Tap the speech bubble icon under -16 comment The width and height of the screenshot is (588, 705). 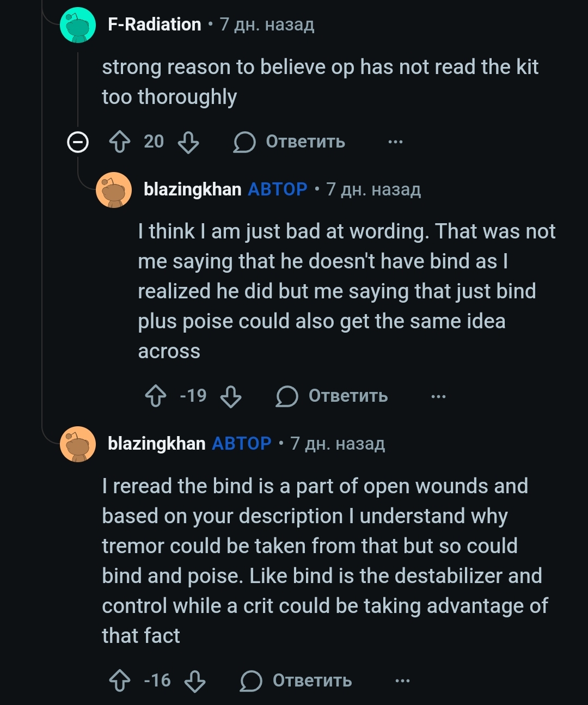[x=251, y=681]
